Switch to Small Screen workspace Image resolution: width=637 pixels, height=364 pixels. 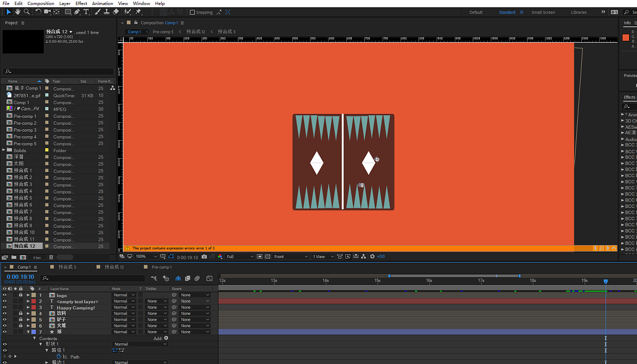tap(544, 12)
